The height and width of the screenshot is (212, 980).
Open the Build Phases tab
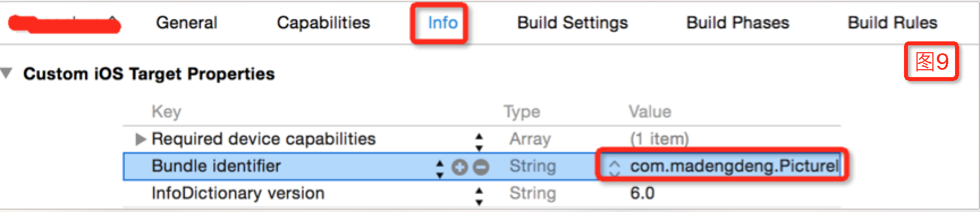pos(738,23)
